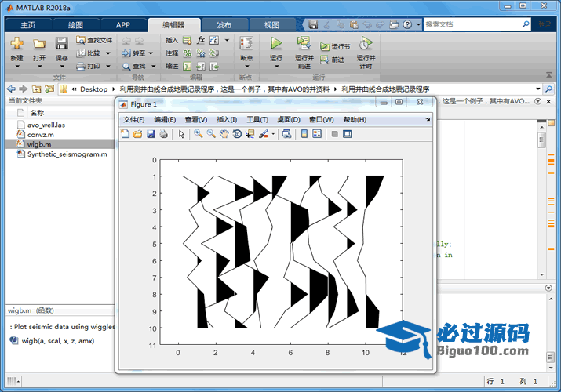Click Advance (前进) in the run group
The width and height of the screenshot is (561, 392).
pyautogui.click(x=333, y=60)
